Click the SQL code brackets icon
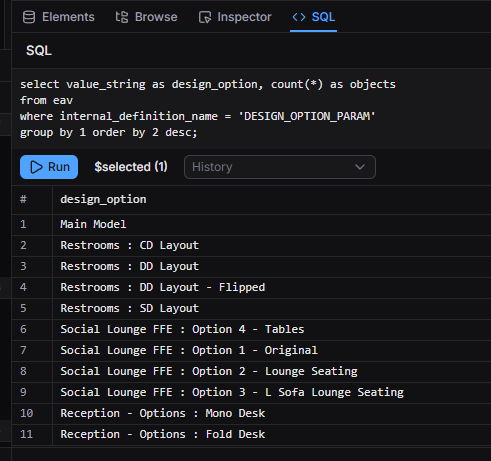Viewport: 491px width, 461px height. tap(299, 17)
